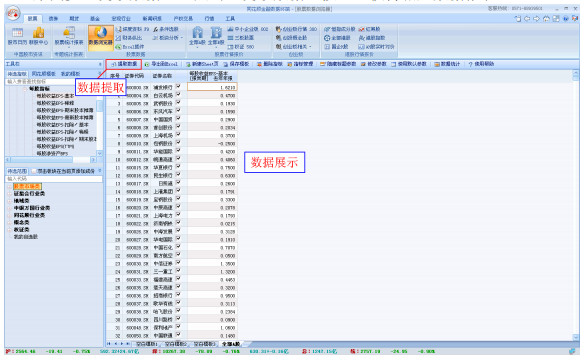Open the 创业板相关 dropdown in ribbon
The width and height of the screenshot is (584, 361).
[293, 47]
